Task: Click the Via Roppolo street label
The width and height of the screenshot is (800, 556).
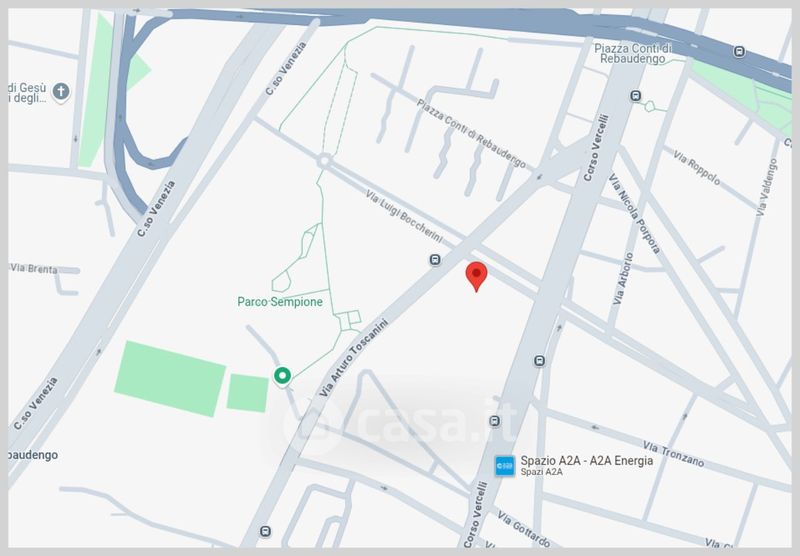Action: coord(696,167)
